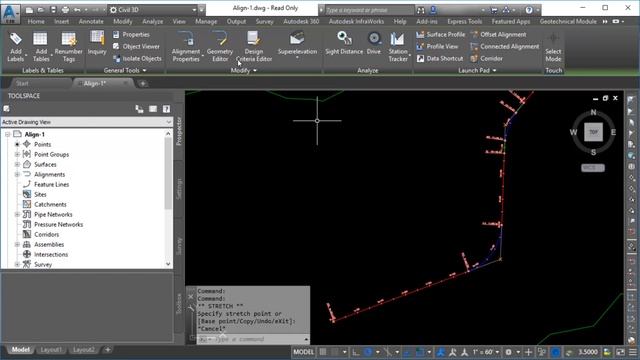640x360 pixels.
Task: Click the Plot printer icon
Action: [x=65, y=9]
